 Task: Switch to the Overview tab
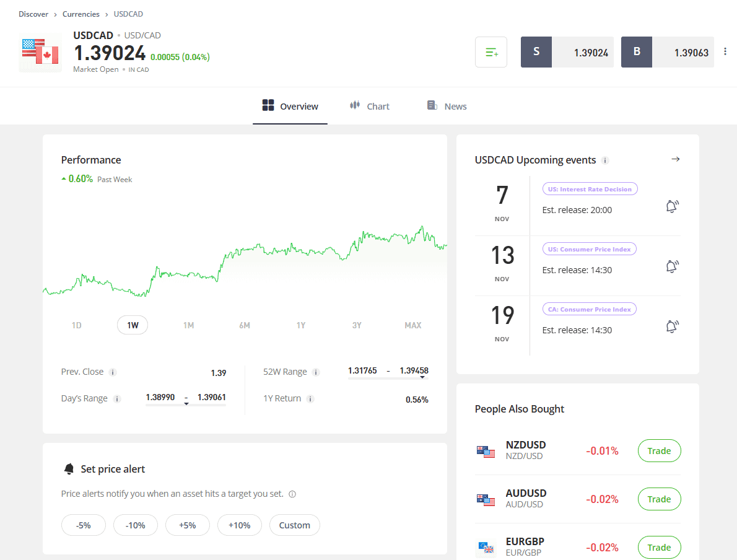(290, 107)
